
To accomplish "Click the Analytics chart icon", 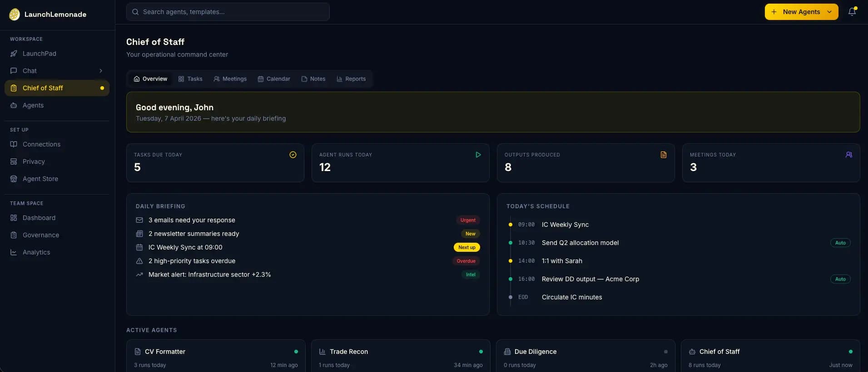I will point(14,252).
